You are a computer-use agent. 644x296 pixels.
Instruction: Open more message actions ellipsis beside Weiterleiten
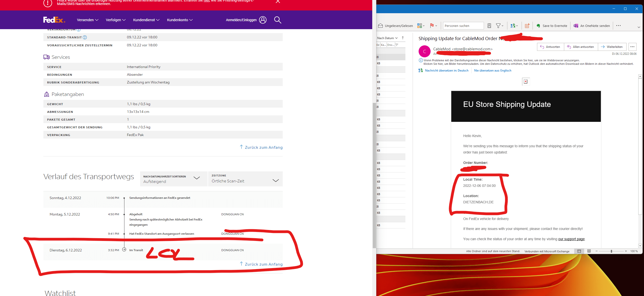(632, 47)
